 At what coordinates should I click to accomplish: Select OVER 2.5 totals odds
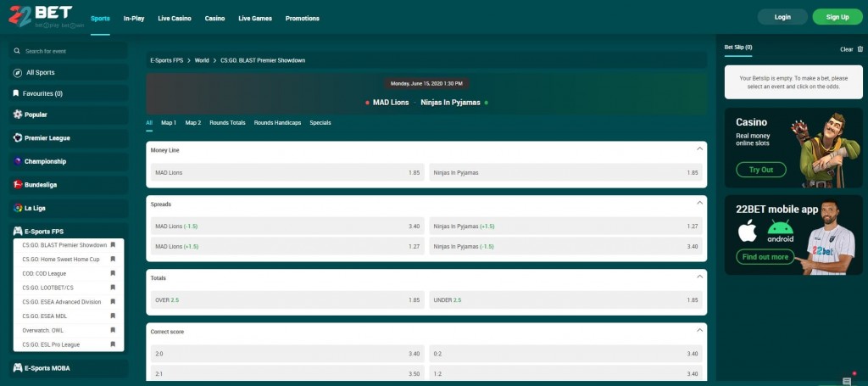(287, 300)
